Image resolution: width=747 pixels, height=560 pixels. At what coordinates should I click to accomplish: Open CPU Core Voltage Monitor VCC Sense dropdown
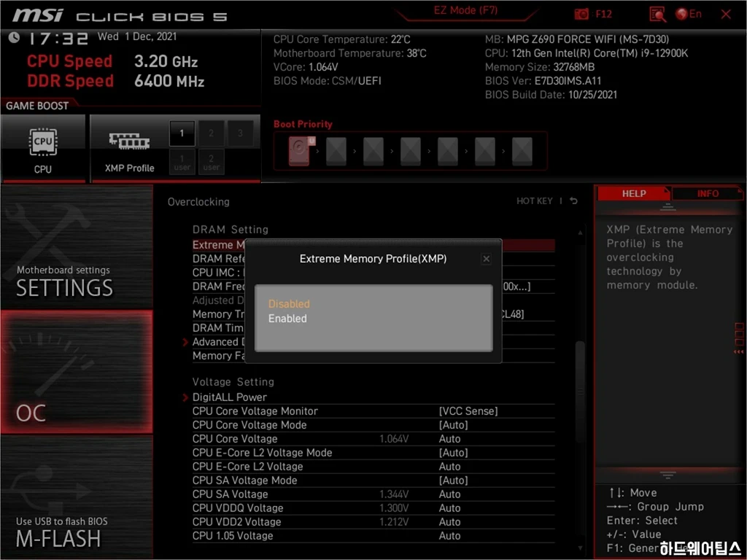click(x=468, y=411)
